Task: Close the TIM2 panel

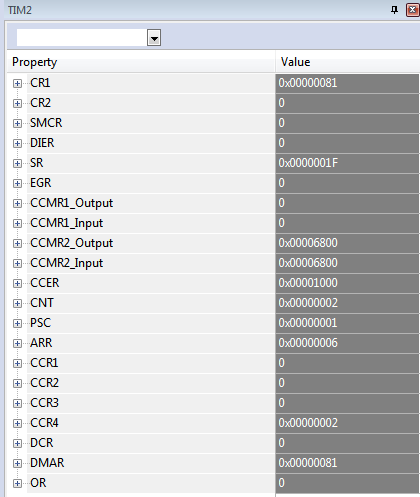Action: coord(413,10)
